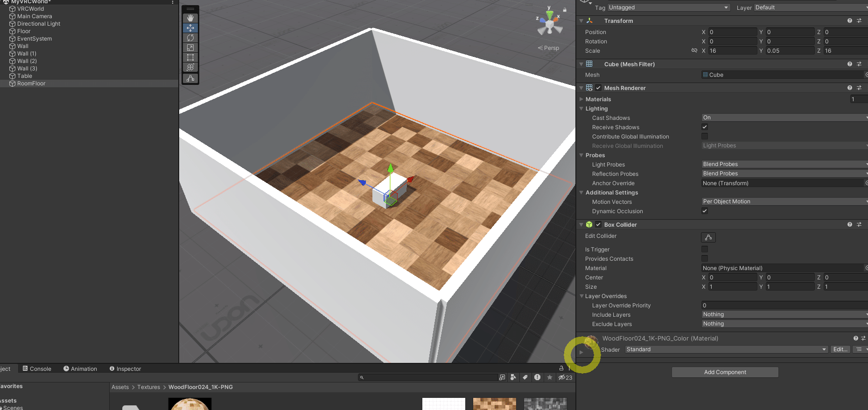The height and width of the screenshot is (410, 868).
Task: Expand the Materials foldout
Action: point(581,99)
